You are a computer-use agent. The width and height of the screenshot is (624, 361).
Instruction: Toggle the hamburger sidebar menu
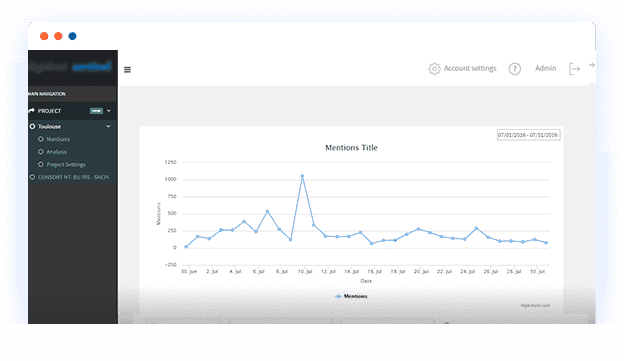pos(127,70)
